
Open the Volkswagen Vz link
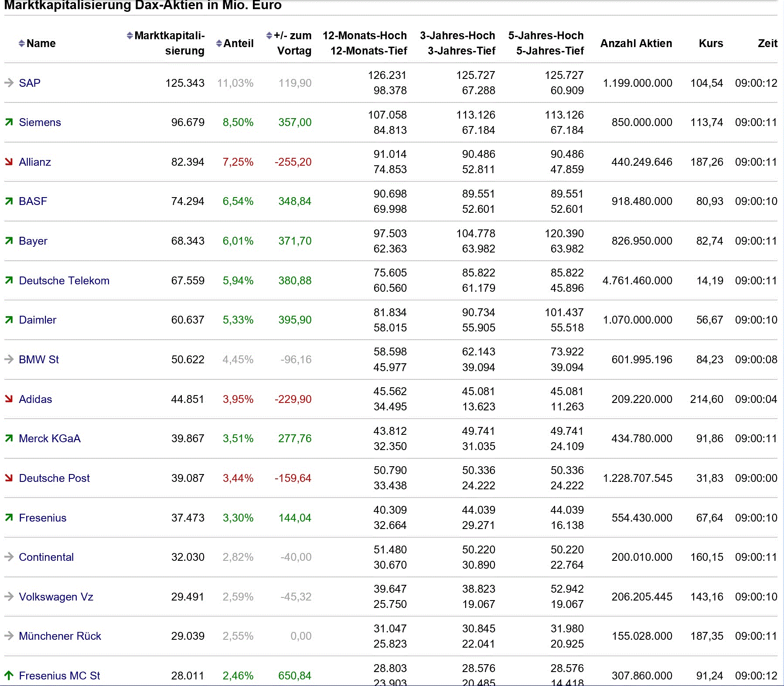coord(56,597)
